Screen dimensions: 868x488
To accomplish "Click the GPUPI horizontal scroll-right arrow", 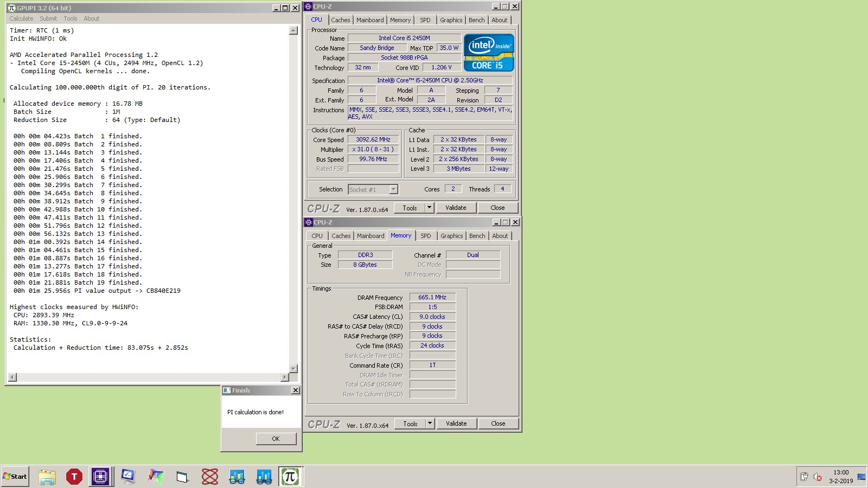I will (x=285, y=377).
